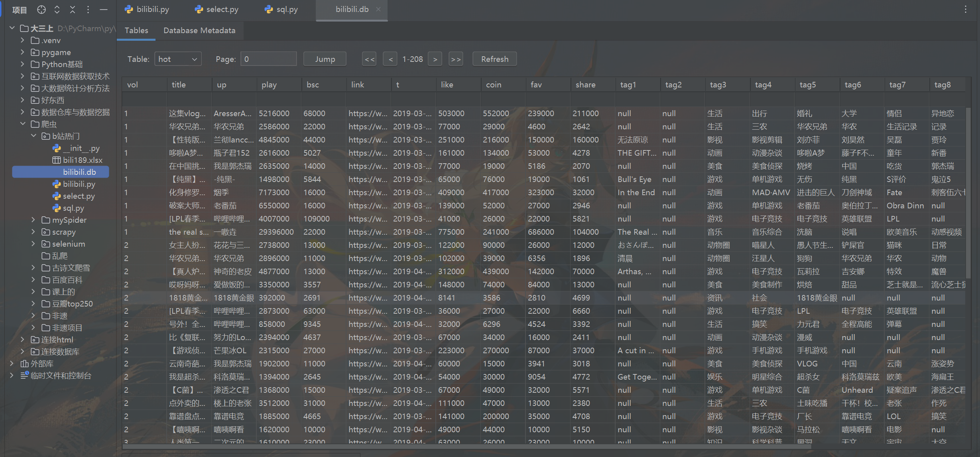Viewport: 980px width, 457px height.
Task: Open bili189.xlsx spreadsheet file in tree
Action: 83,160
